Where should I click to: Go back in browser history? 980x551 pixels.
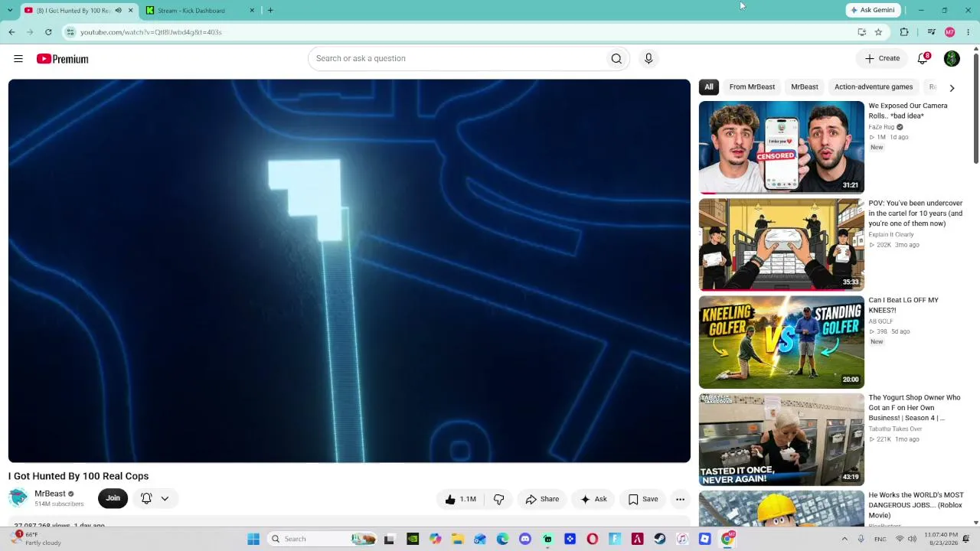click(x=11, y=32)
